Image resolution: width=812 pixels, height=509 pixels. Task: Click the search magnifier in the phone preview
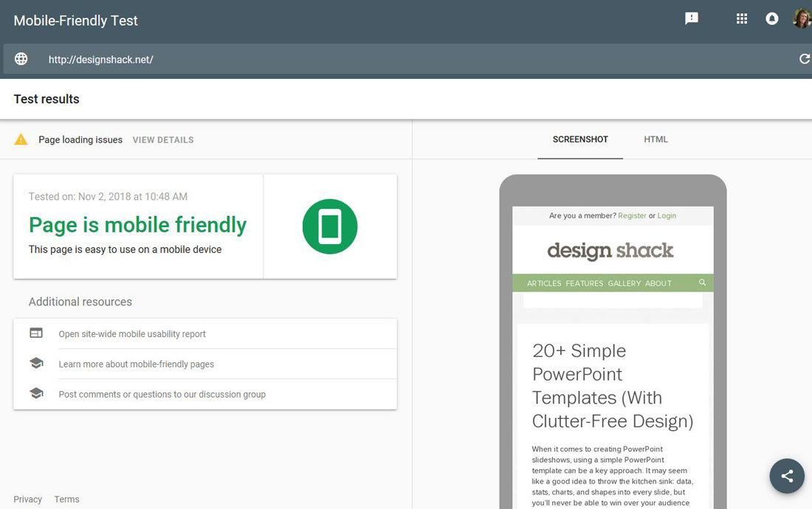click(702, 283)
